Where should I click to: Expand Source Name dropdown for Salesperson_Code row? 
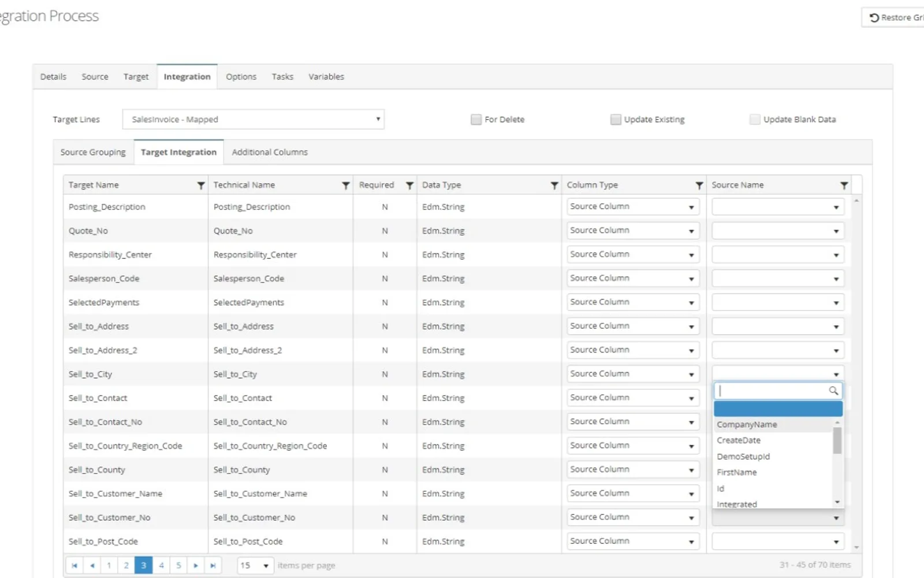point(778,279)
